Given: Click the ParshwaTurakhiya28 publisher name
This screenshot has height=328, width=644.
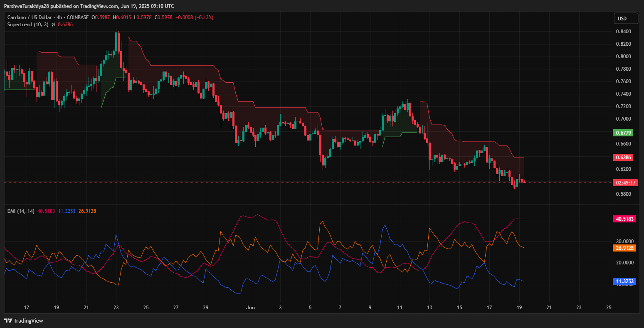Looking at the screenshot, I should coord(27,6).
